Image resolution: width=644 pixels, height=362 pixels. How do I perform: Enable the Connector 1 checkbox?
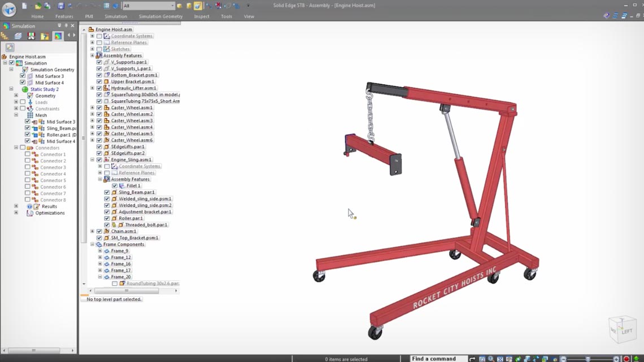[27, 154]
